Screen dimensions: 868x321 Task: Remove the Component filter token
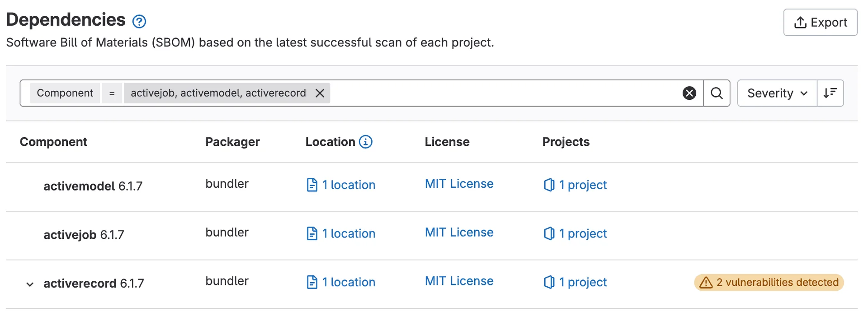pos(320,93)
